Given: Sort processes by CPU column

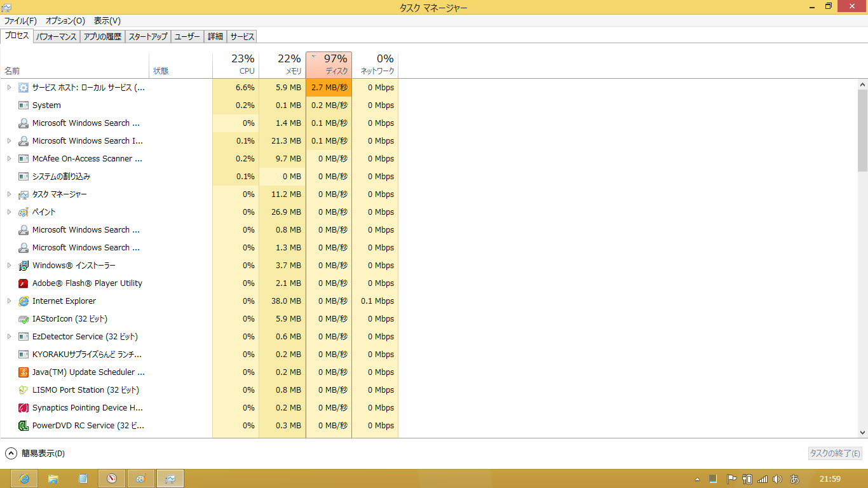Looking at the screenshot, I should [x=236, y=65].
